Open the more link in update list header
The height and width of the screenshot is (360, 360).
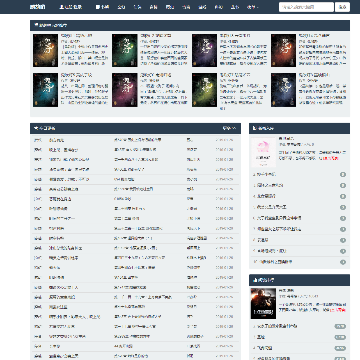[229, 128]
